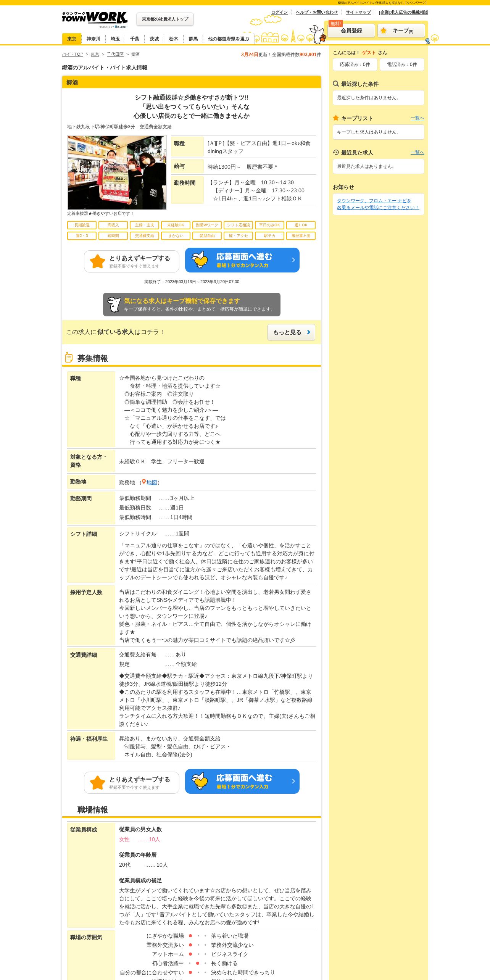Click the 週1 OK tag
490x980 pixels.
[x=301, y=225]
